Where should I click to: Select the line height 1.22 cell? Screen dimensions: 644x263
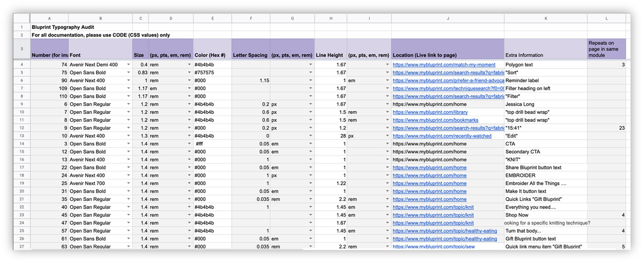click(331, 183)
